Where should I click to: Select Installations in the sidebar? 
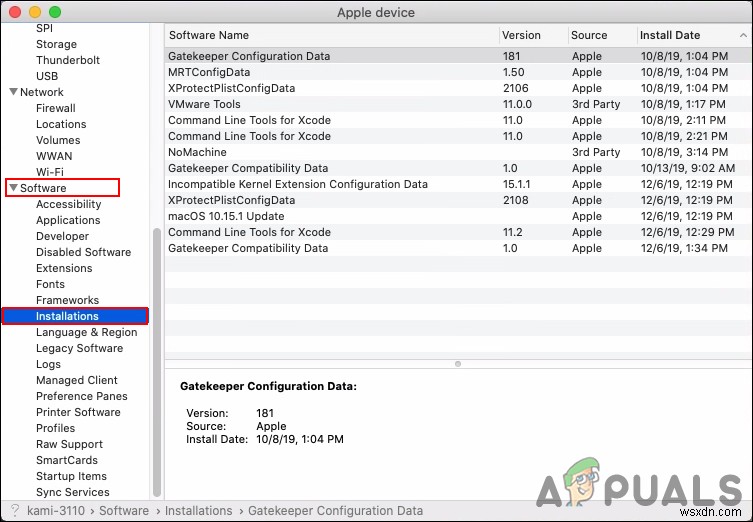pyautogui.click(x=75, y=316)
